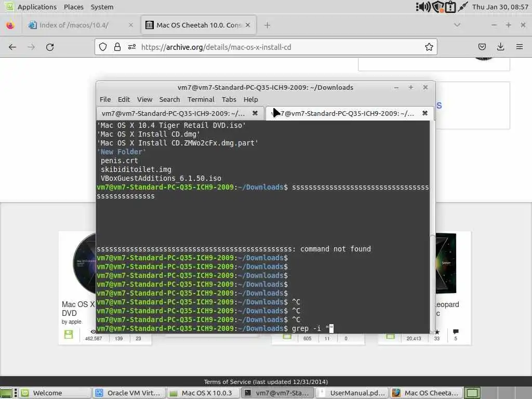This screenshot has height=399, width=532.
Task: Click VBoxGuestAdditions_6.1.50.iso filename
Action: (161, 178)
